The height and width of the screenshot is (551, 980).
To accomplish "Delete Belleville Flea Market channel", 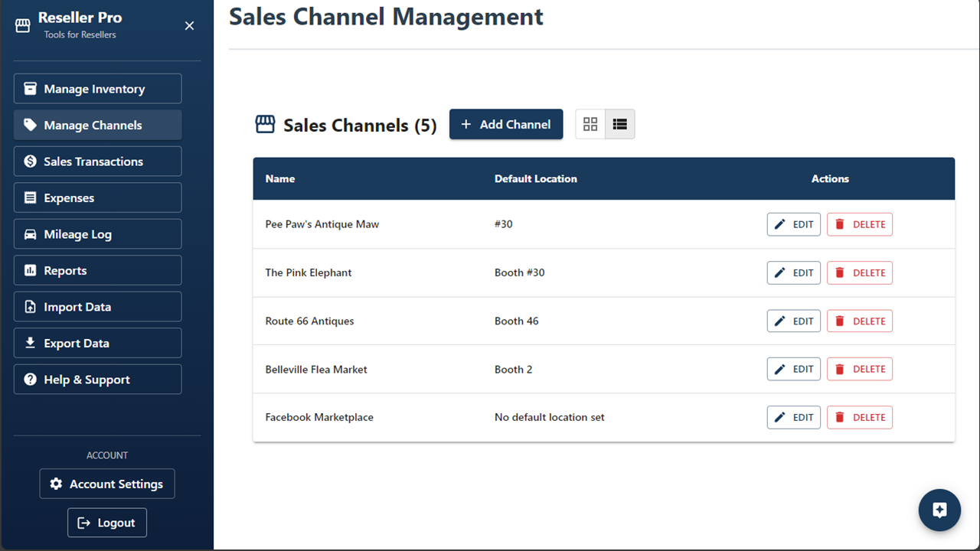I will (x=860, y=369).
